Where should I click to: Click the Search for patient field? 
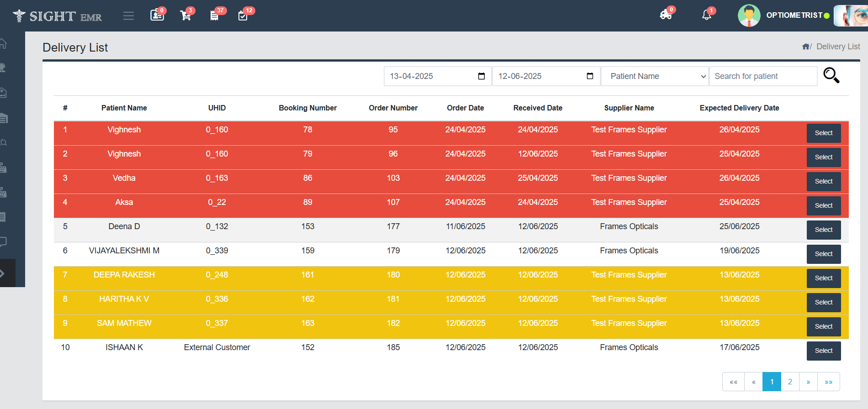click(763, 76)
